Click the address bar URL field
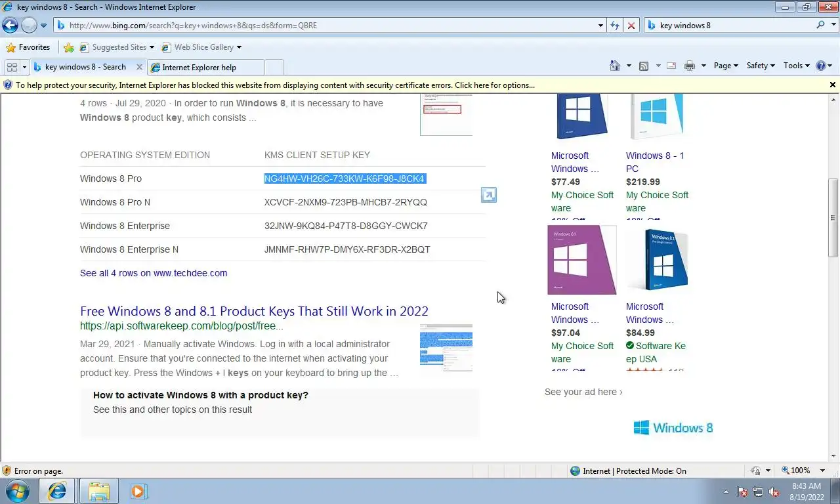This screenshot has width=840, height=504. (325, 26)
